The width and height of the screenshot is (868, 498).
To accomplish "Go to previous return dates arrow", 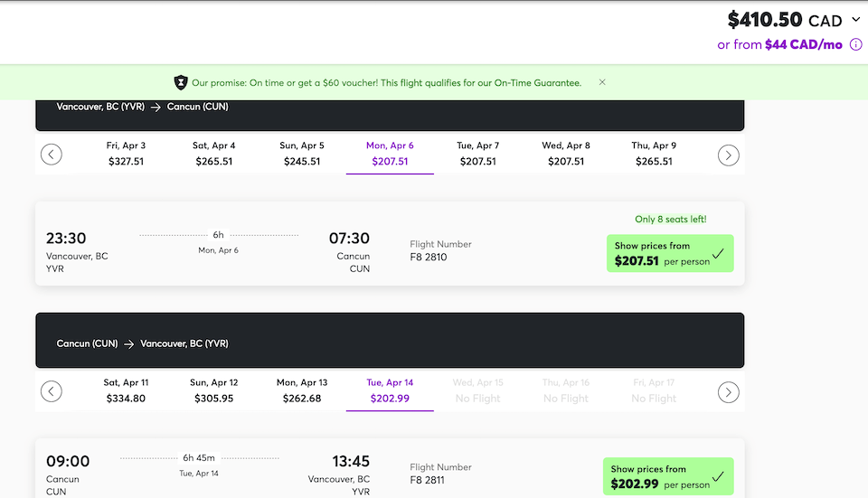I will tap(52, 391).
